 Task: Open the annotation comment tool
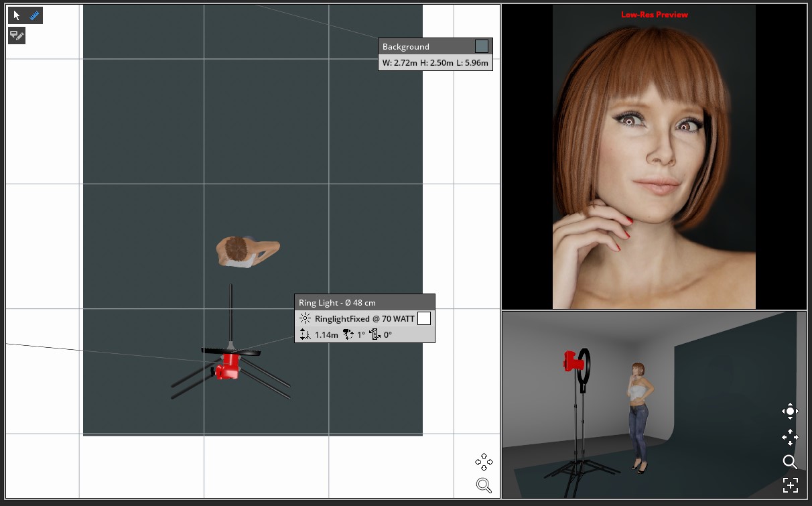tap(17, 36)
